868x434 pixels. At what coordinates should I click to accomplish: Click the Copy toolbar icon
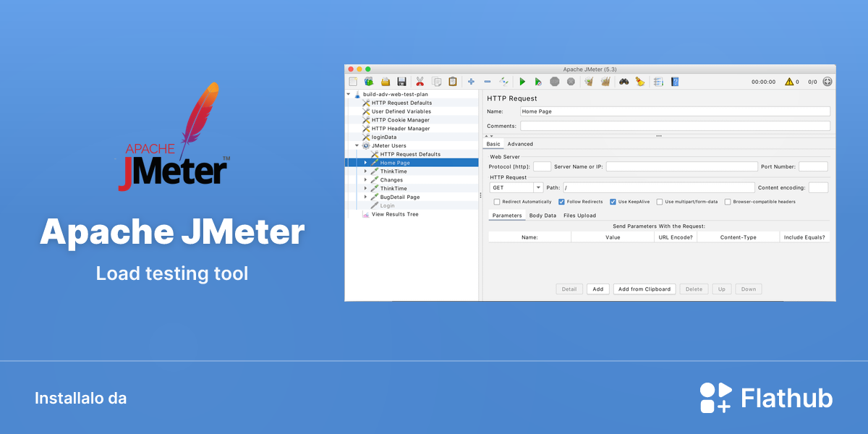pos(436,82)
